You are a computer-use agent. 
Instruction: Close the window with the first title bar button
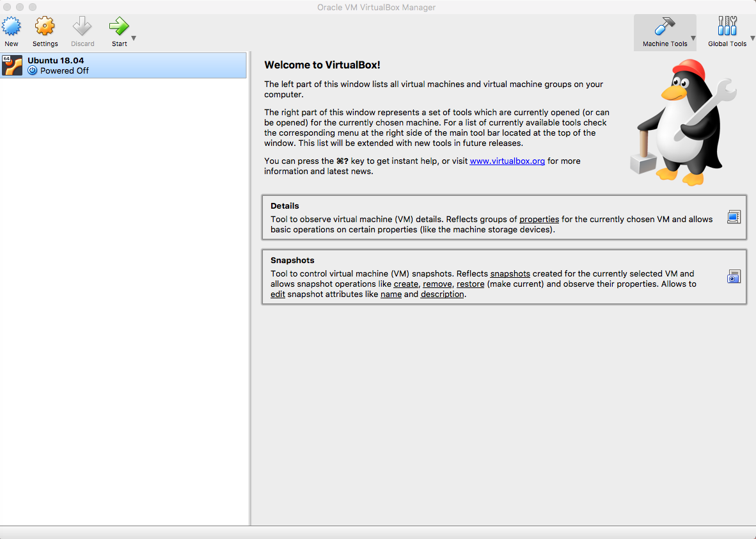(7, 7)
